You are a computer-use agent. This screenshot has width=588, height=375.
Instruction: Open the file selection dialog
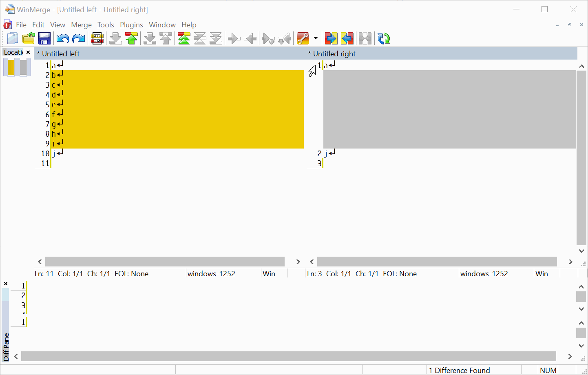pos(29,38)
